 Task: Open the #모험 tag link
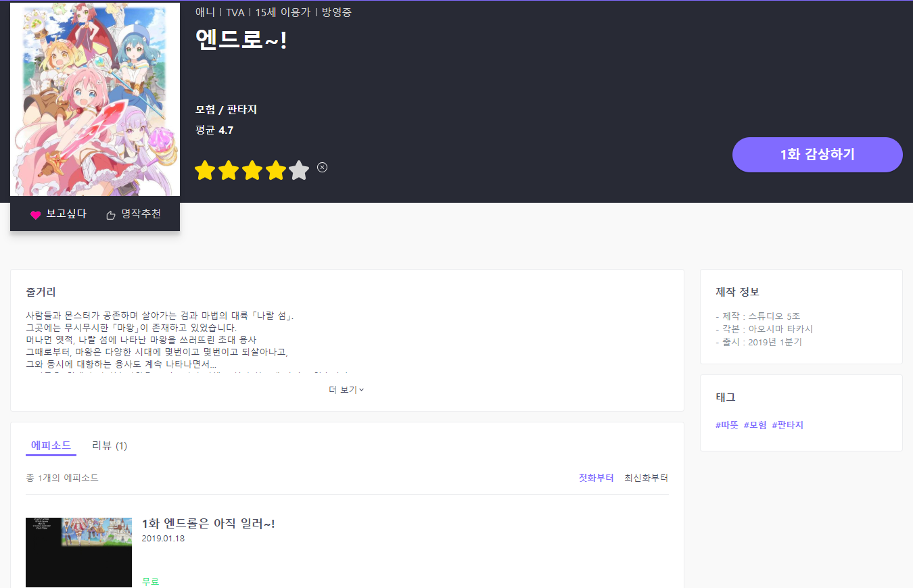[x=755, y=425]
